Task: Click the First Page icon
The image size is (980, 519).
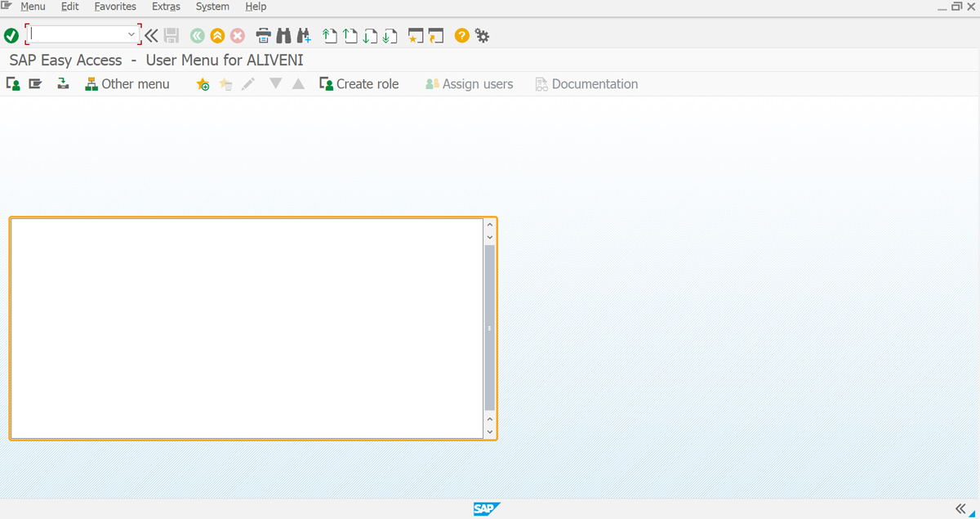Action: 330,35
